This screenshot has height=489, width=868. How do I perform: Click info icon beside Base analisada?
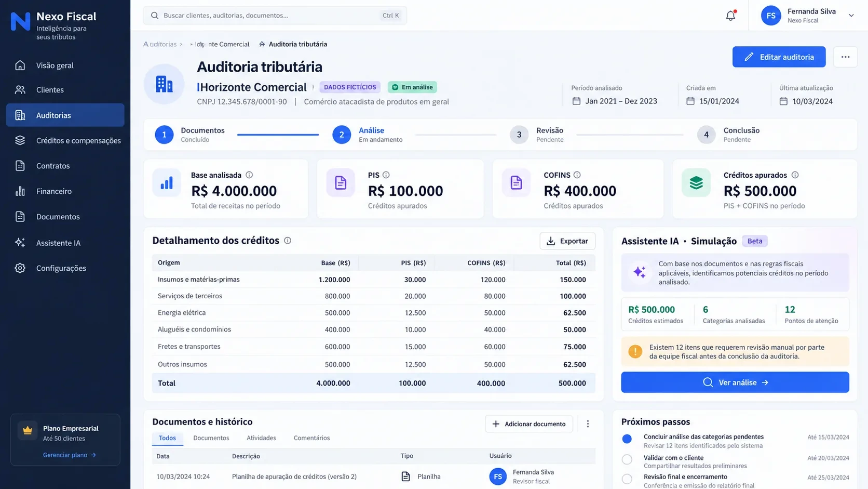point(249,175)
